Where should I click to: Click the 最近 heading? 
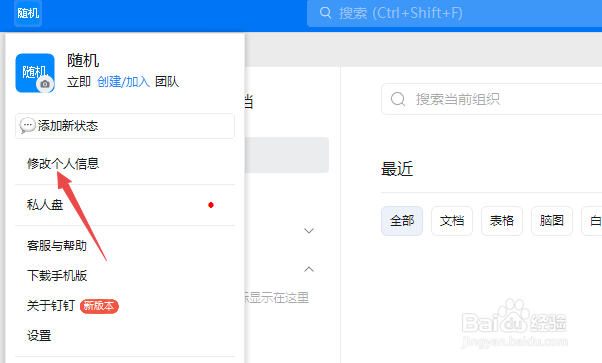pyautogui.click(x=397, y=169)
